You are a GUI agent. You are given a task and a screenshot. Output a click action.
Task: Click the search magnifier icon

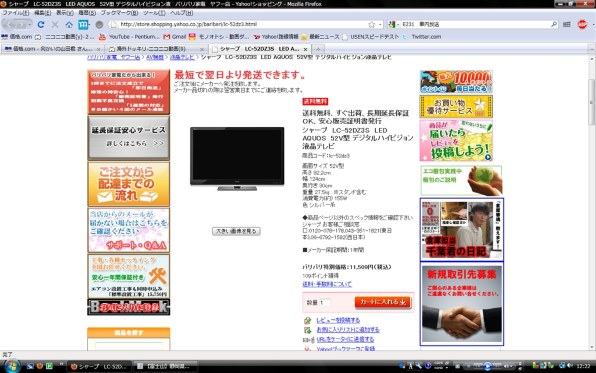(x=554, y=24)
